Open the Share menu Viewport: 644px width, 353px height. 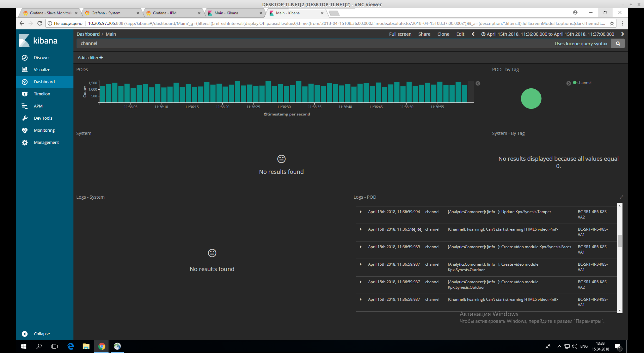pyautogui.click(x=424, y=34)
